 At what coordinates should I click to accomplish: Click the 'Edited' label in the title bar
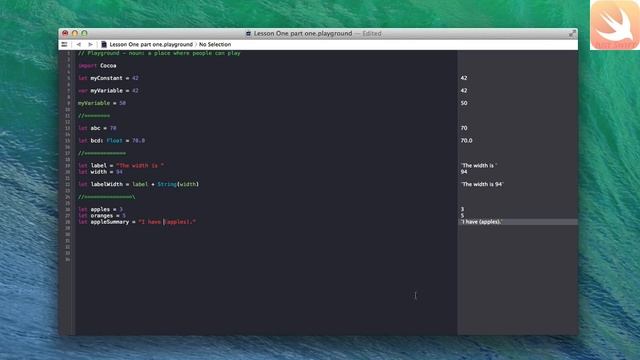[x=372, y=33]
